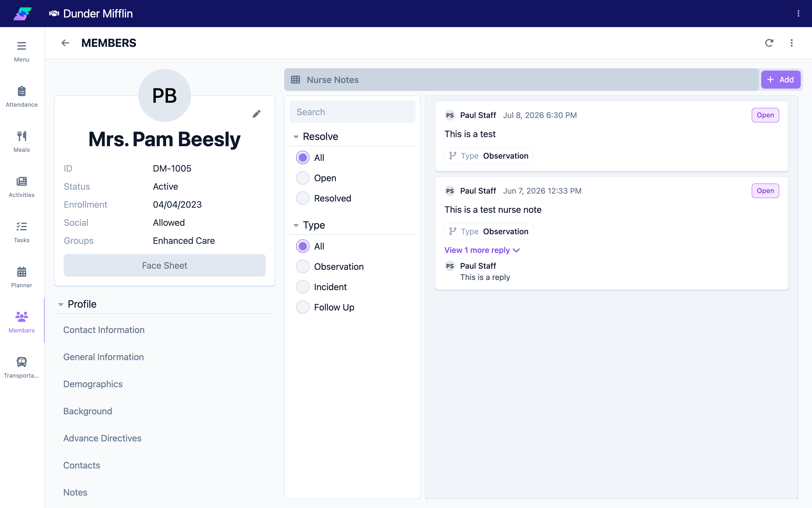Open Notes profile item
This screenshot has width=812, height=508.
75,492
